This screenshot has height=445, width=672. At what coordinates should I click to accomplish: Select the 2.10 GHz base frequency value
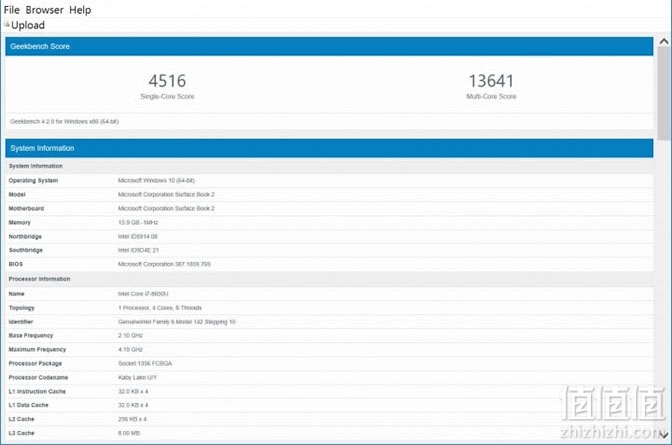130,336
